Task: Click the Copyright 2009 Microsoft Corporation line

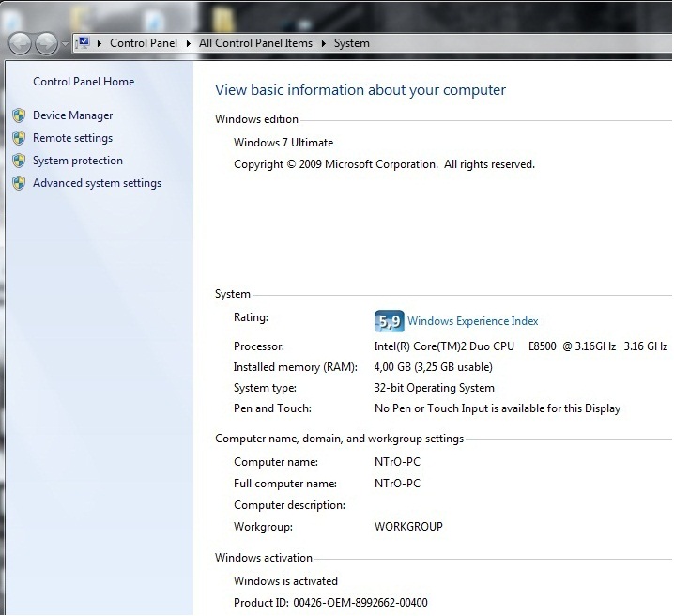Action: click(x=384, y=164)
